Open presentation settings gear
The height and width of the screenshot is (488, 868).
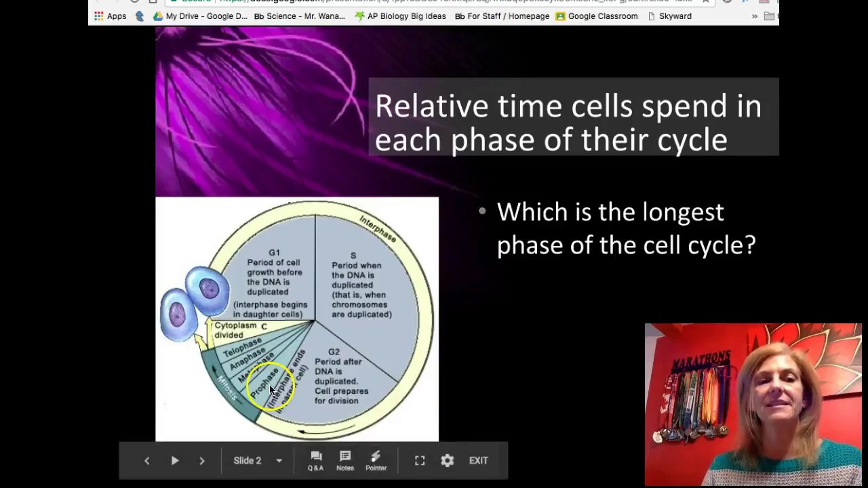[447, 461]
